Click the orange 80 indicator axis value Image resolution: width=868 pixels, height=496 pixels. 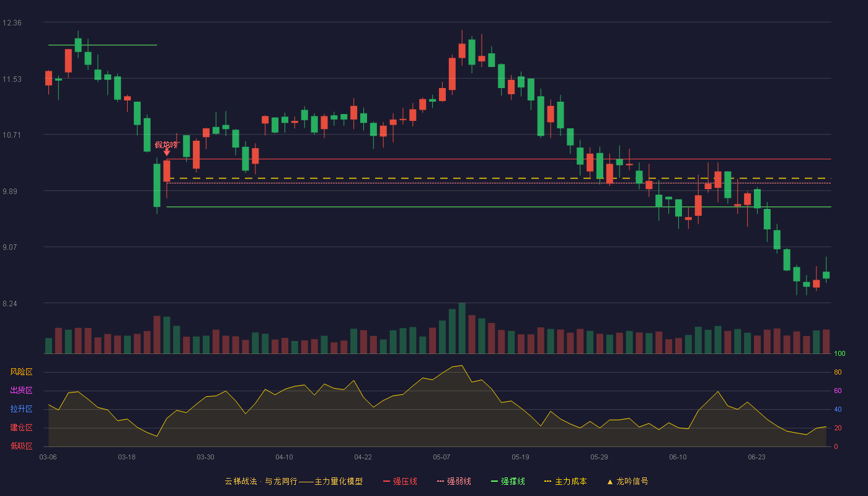click(838, 372)
